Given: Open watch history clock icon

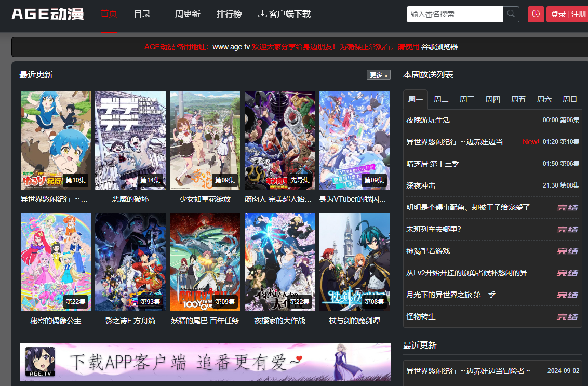Looking at the screenshot, I should (x=536, y=14).
